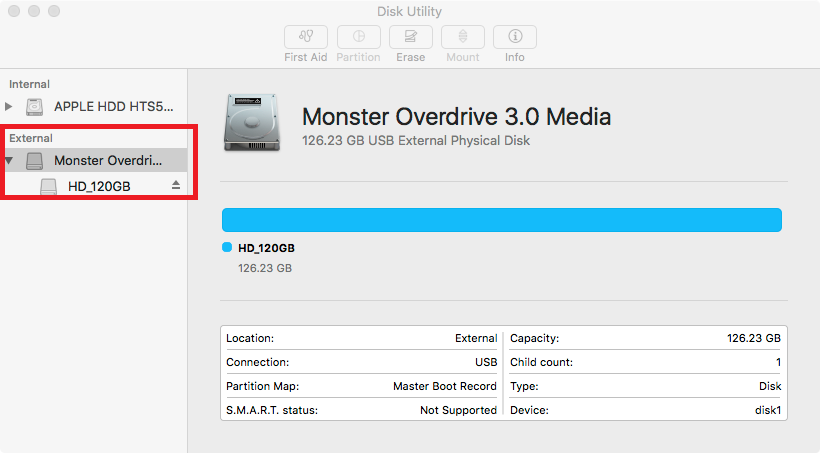820x453 pixels.
Task: Click the Partition Map row value
Action: click(444, 386)
